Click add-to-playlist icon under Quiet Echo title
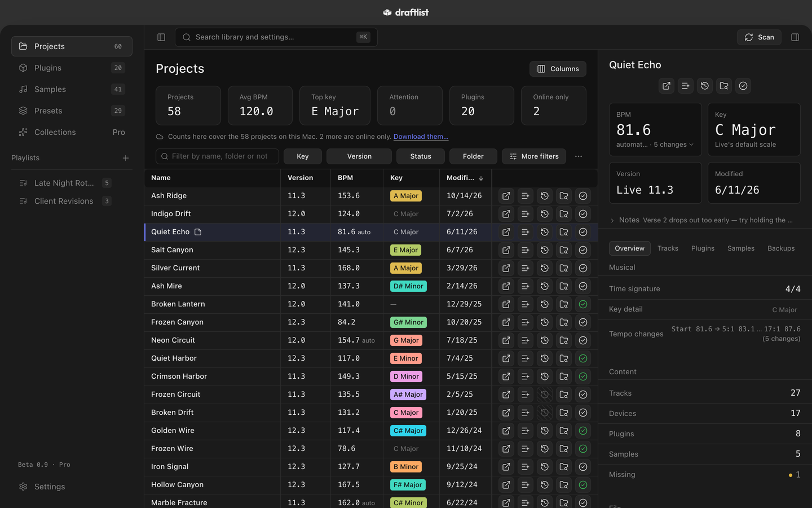The height and width of the screenshot is (508, 812). coord(686,86)
